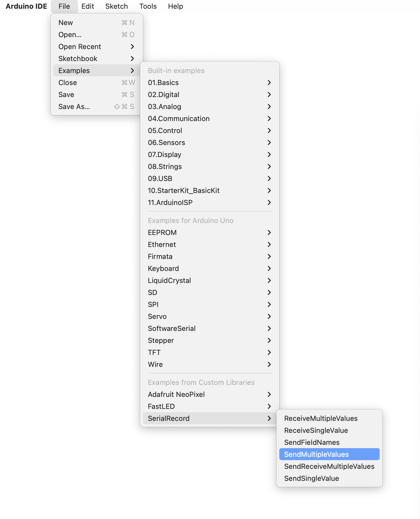Expand the 03.Analog examples
The width and height of the screenshot is (420, 519).
point(209,107)
